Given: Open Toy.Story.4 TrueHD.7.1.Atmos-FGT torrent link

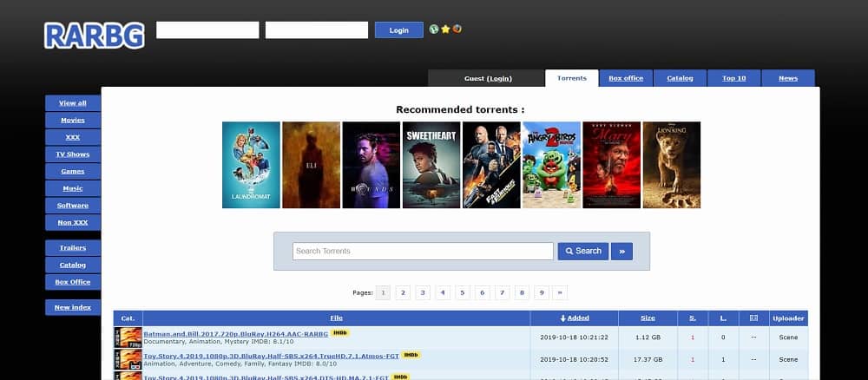Looking at the screenshot, I should (x=271, y=357).
